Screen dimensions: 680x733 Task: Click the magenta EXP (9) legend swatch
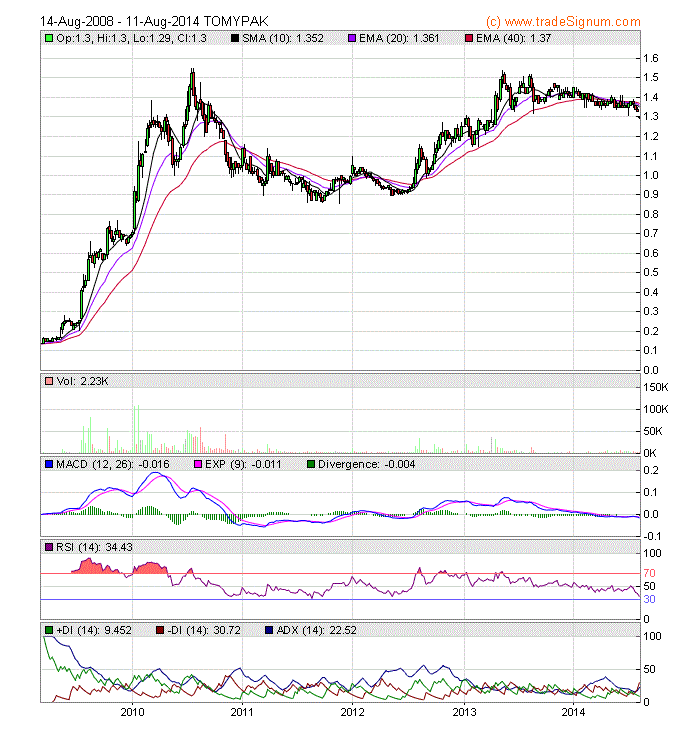(198, 464)
